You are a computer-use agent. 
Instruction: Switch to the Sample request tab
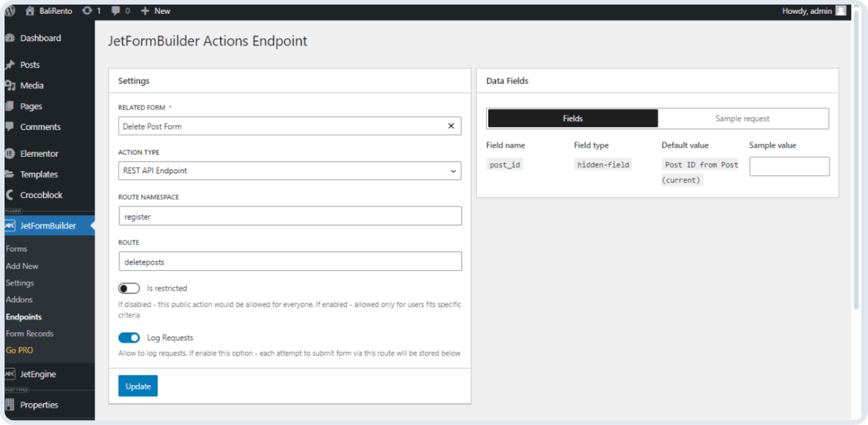pyautogui.click(x=742, y=118)
